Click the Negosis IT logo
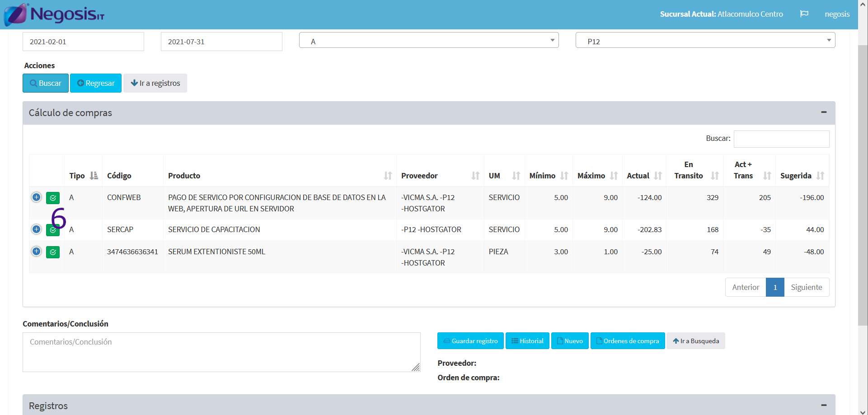The image size is (868, 415). 54,14
